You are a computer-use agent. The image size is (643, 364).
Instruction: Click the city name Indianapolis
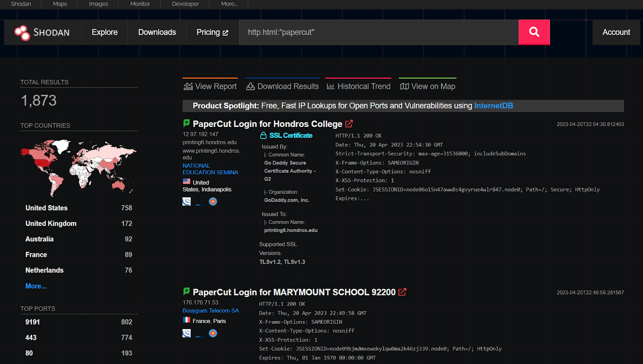(216, 189)
